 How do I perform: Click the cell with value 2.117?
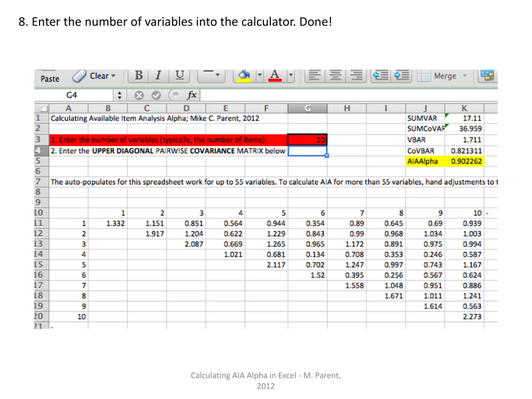(266, 265)
